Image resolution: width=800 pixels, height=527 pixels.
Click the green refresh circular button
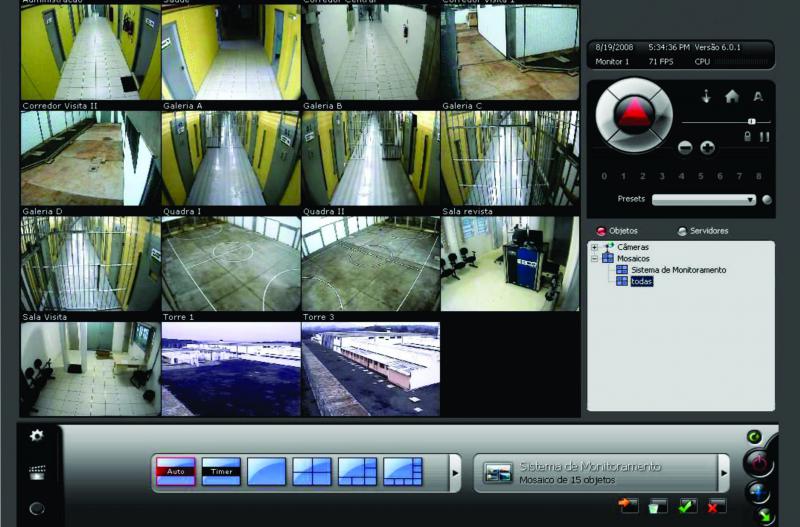click(754, 437)
